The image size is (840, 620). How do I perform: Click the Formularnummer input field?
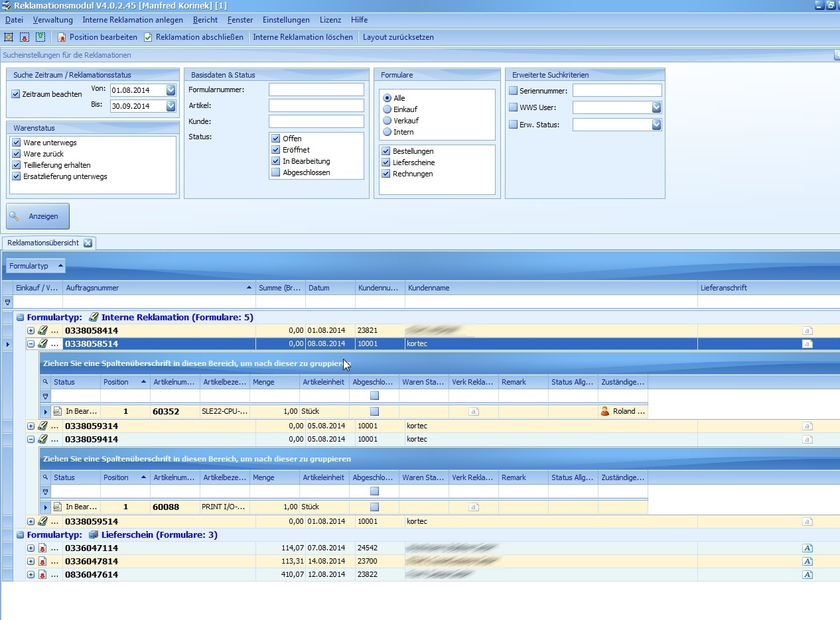316,90
